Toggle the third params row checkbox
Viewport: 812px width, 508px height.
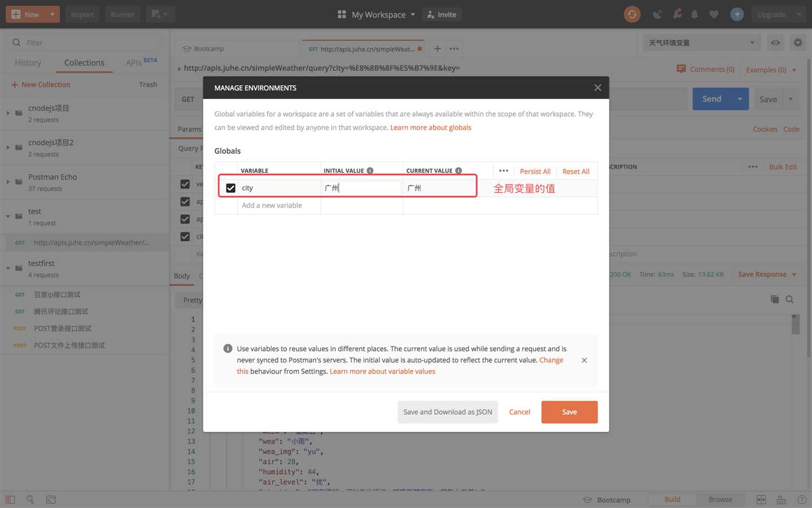185,219
